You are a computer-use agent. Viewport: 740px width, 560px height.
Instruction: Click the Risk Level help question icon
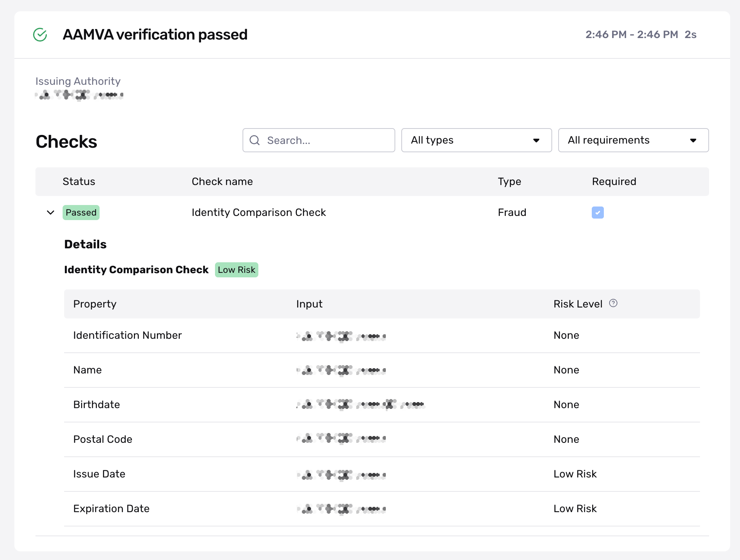point(613,303)
